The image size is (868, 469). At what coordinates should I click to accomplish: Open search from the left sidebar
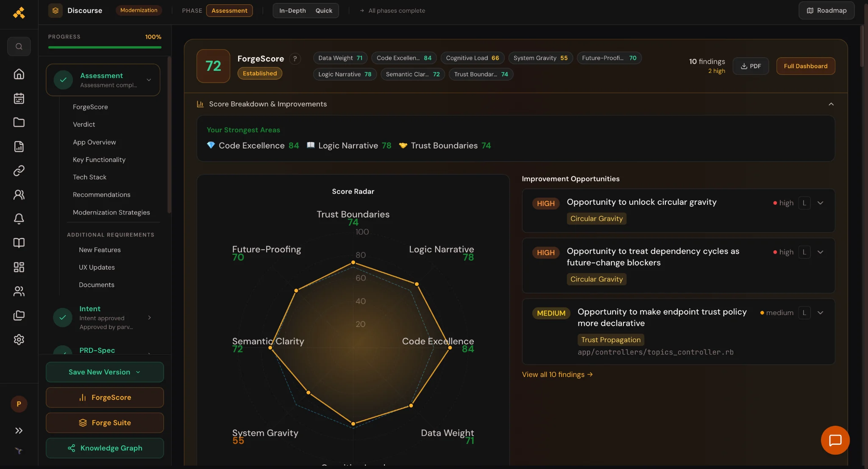[x=19, y=47]
